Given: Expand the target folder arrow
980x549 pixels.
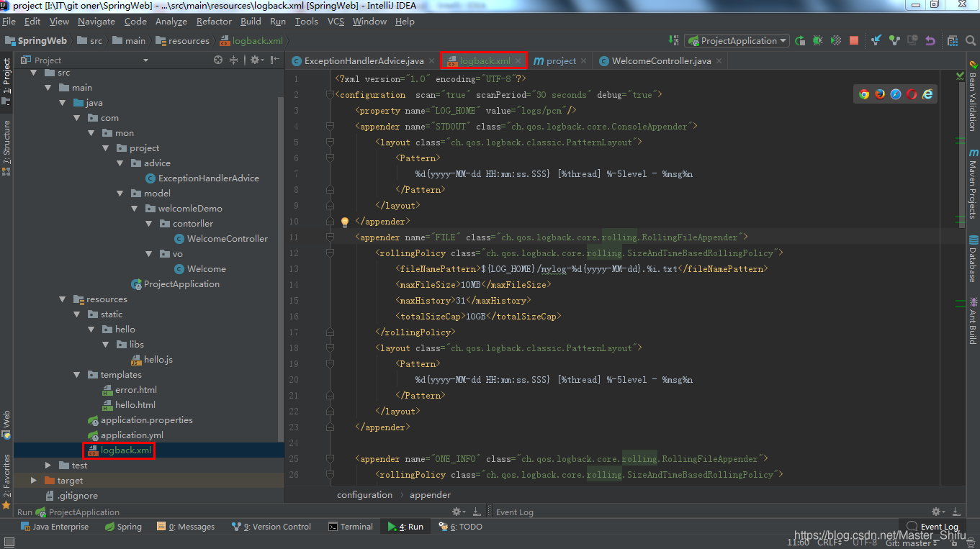Looking at the screenshot, I should pyautogui.click(x=33, y=481).
